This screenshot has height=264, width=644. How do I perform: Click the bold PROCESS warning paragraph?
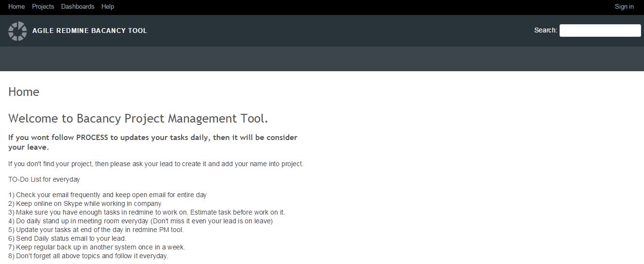tap(153, 142)
